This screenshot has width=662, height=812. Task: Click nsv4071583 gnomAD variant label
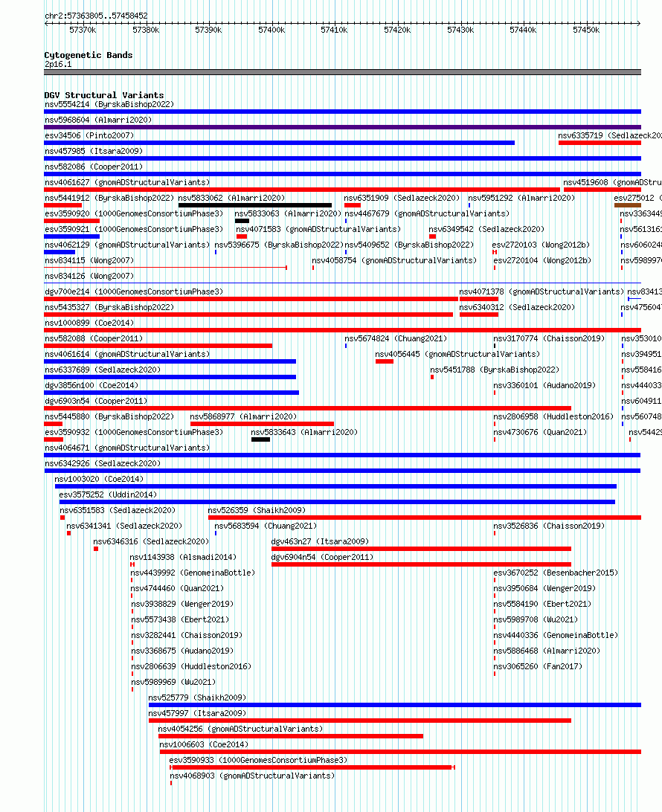[x=318, y=229]
